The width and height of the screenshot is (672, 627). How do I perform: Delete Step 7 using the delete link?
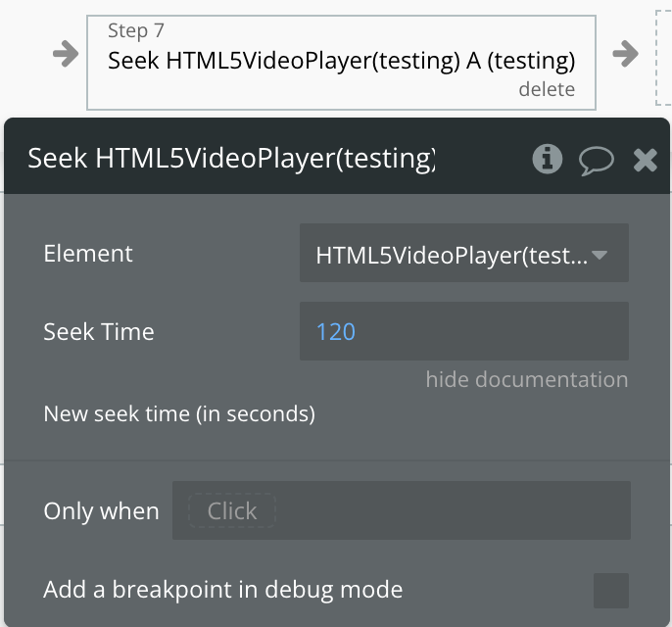pyautogui.click(x=547, y=89)
